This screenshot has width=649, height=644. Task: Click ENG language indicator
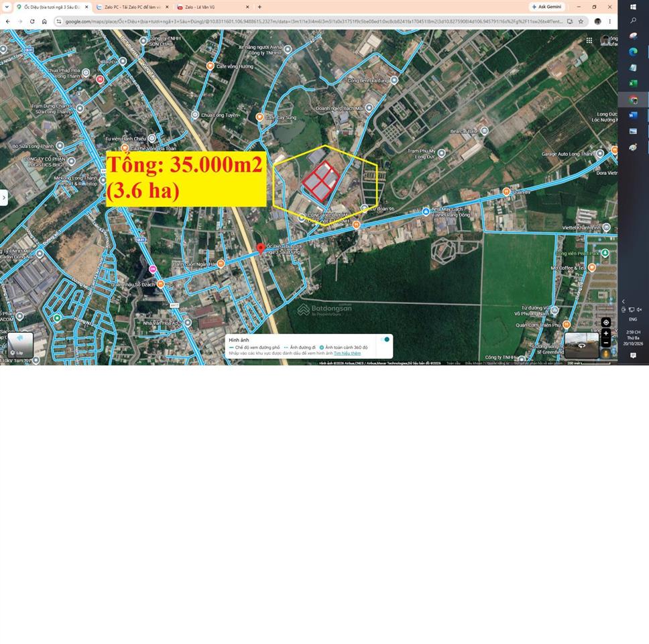(634, 319)
